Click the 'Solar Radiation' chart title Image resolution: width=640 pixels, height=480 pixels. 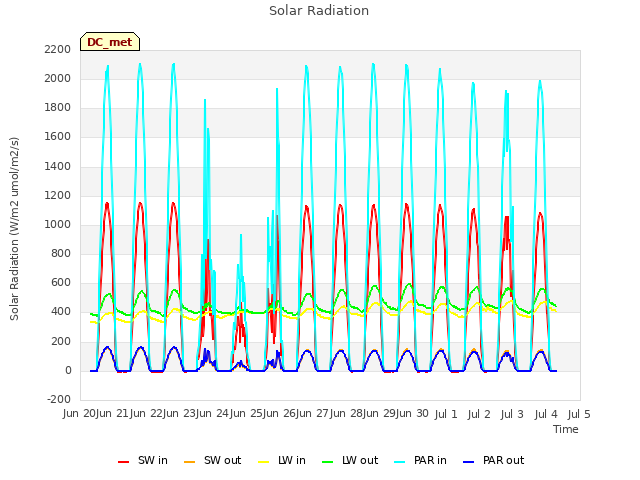[x=319, y=11]
